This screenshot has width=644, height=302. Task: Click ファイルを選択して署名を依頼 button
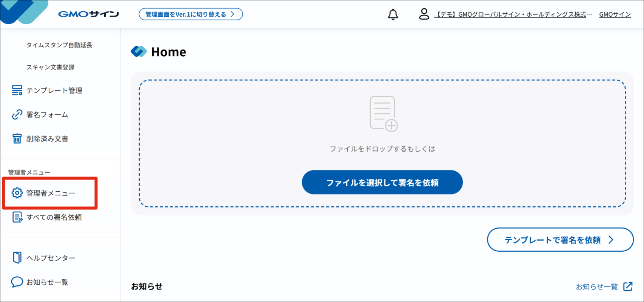tap(382, 182)
